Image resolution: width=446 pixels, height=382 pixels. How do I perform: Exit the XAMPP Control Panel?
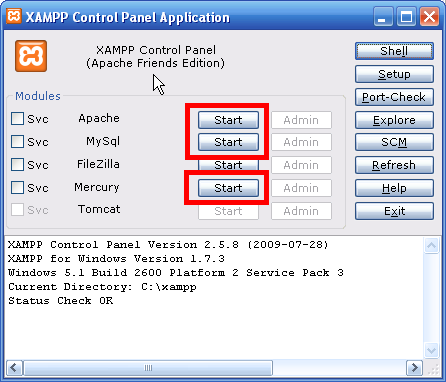point(394,211)
